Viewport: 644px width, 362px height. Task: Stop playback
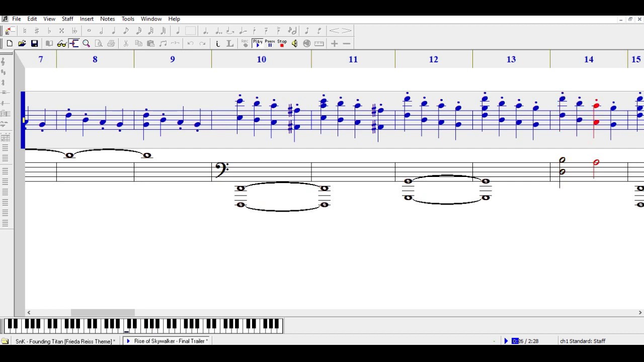(282, 44)
